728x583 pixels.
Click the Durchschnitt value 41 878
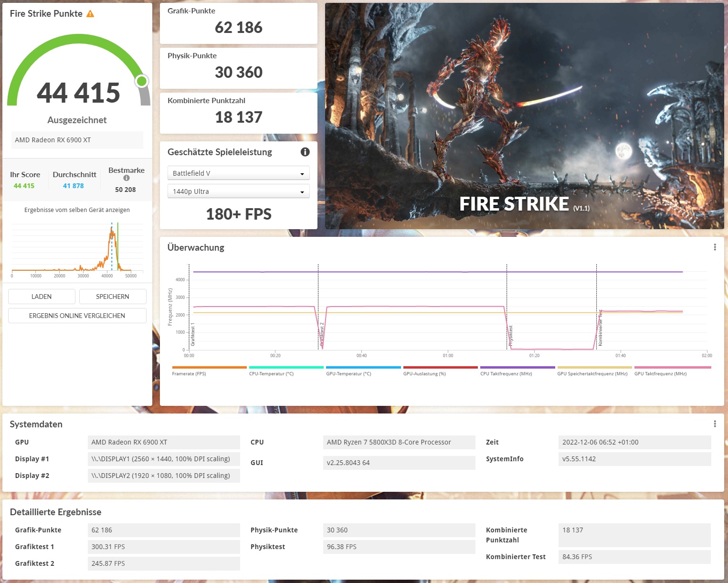click(74, 186)
